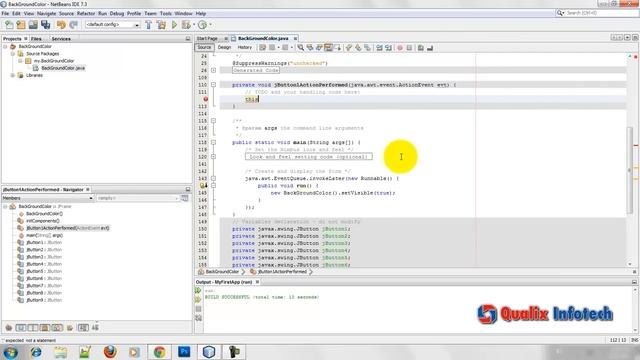Image resolution: width=640 pixels, height=360 pixels.
Task: Switch to the Start Page tab
Action: (207, 38)
